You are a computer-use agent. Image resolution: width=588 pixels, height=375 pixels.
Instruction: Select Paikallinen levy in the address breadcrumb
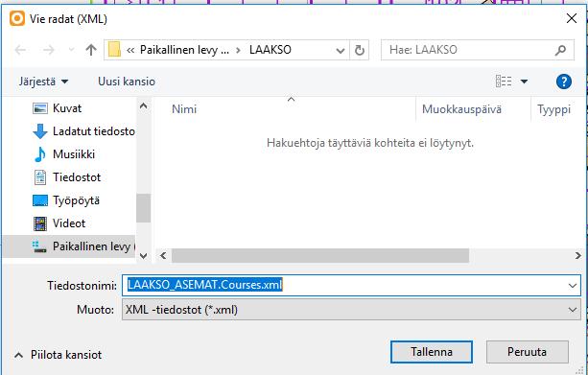point(184,50)
